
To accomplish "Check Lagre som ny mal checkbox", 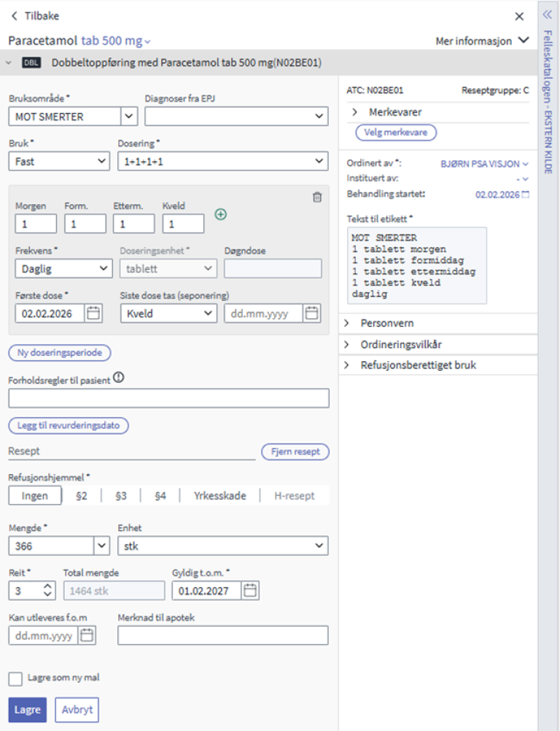I will (15, 678).
